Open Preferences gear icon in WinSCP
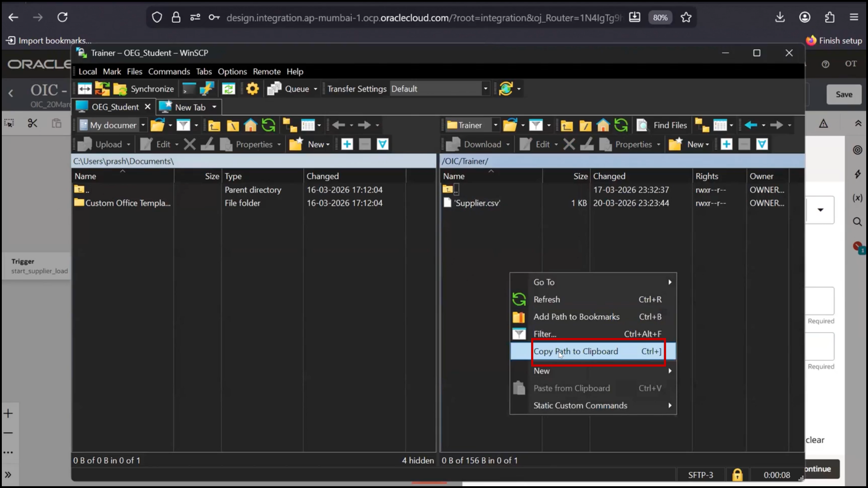Image resolution: width=868 pixels, height=488 pixels. point(252,89)
